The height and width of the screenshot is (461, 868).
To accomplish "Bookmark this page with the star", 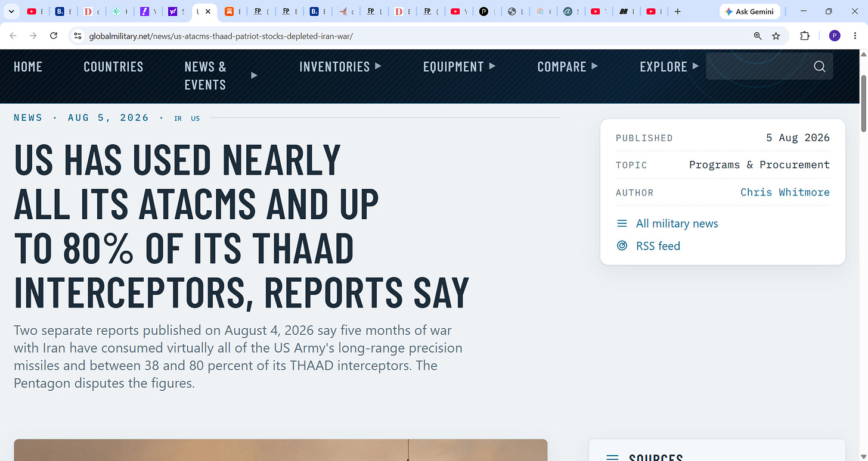I will click(776, 36).
